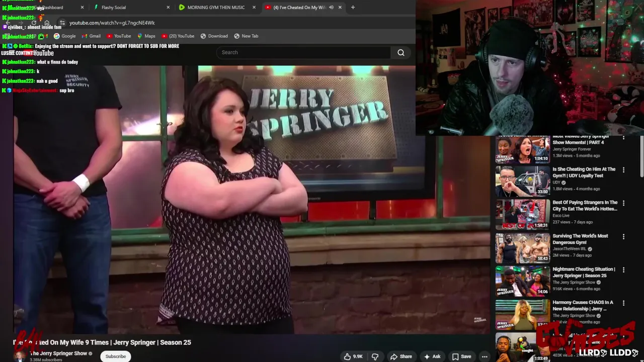Image resolution: width=644 pixels, height=362 pixels.
Task: Open menu for Is She Cheating video
Action: pyautogui.click(x=623, y=170)
